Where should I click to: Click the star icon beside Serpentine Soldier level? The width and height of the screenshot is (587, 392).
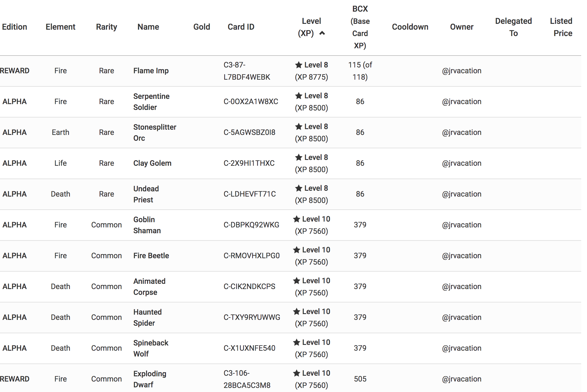[298, 96]
